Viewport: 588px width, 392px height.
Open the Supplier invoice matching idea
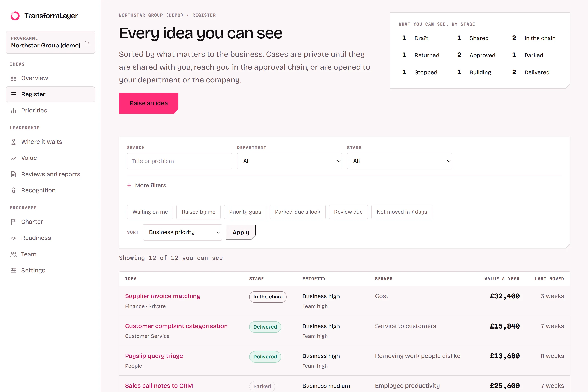pyautogui.click(x=163, y=296)
